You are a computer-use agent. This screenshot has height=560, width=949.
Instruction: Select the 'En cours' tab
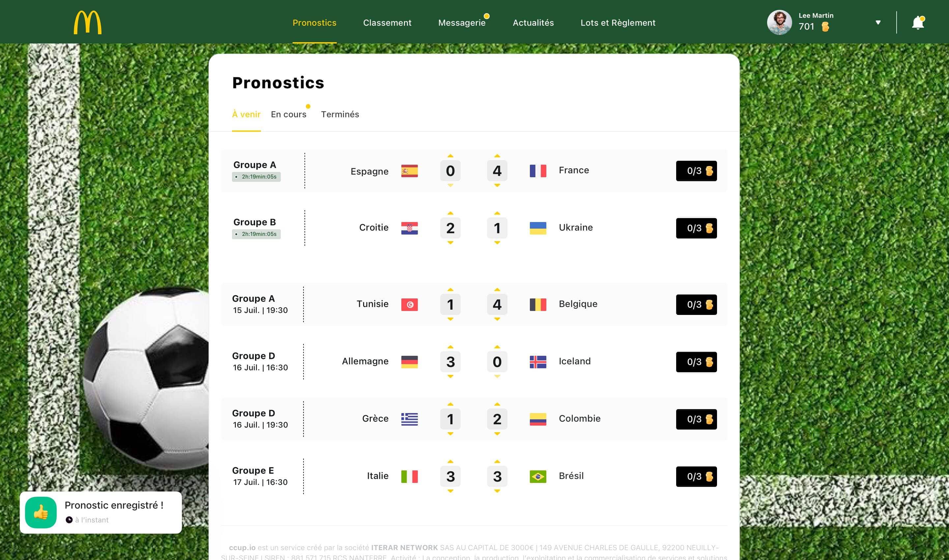coord(287,114)
